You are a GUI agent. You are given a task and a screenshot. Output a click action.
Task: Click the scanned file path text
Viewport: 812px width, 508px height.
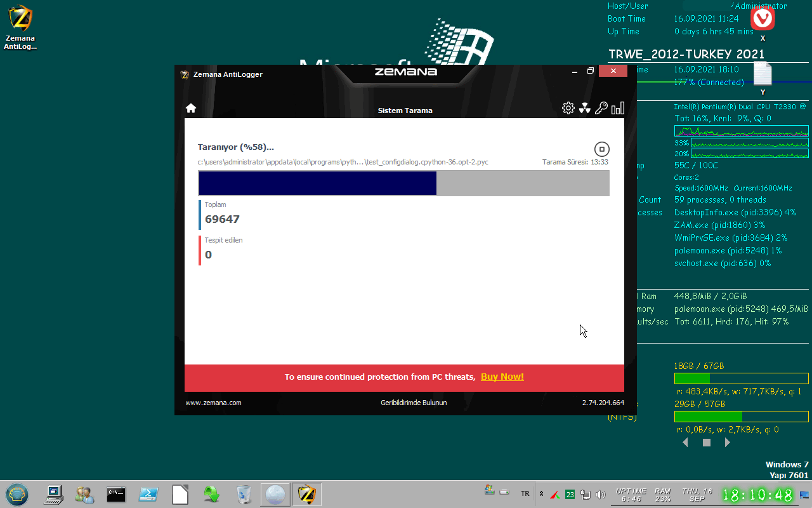coord(343,162)
